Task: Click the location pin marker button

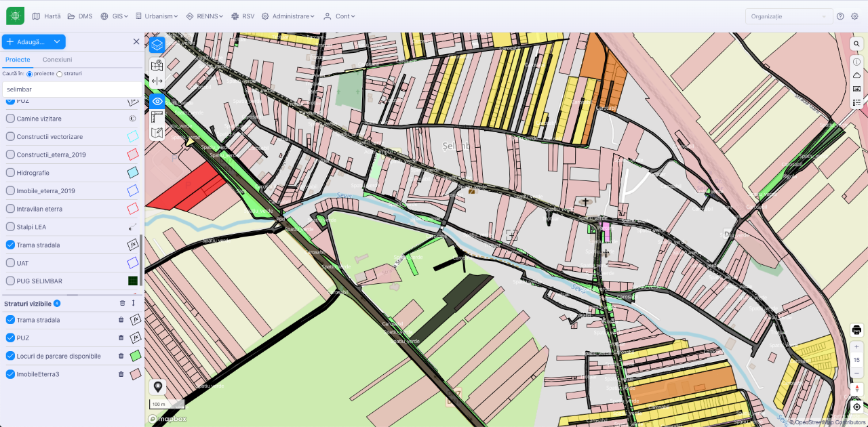Action: click(x=158, y=386)
